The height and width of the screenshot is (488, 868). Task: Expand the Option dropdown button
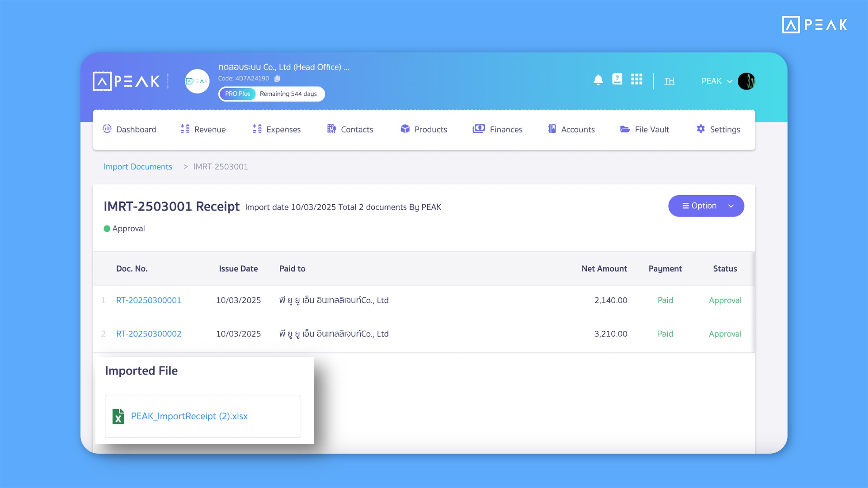click(706, 206)
